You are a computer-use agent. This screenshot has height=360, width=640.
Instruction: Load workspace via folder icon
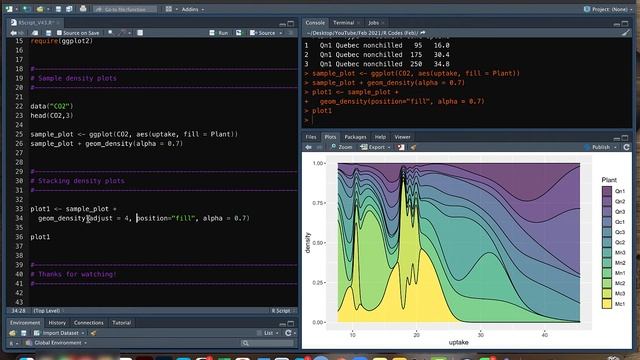12,333
